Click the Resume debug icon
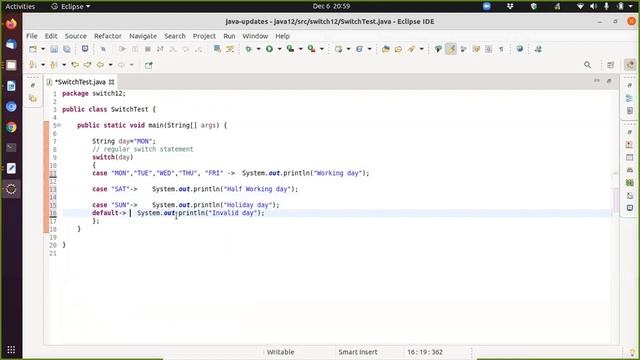 click(122, 49)
